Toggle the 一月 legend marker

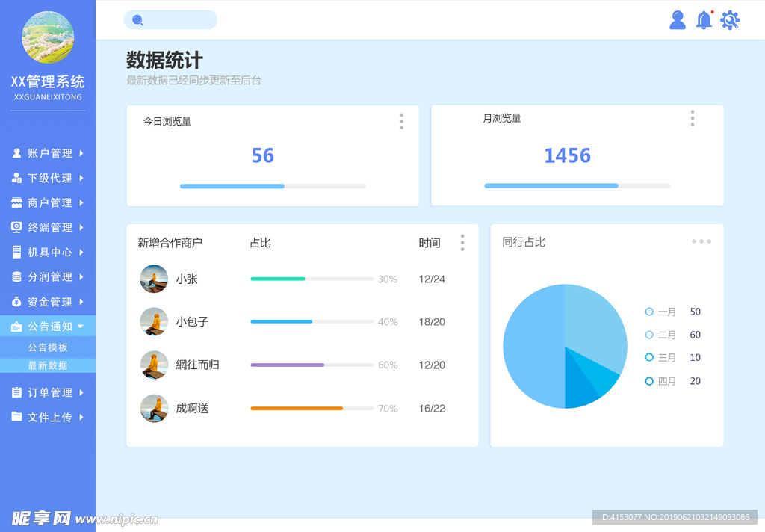(x=649, y=312)
